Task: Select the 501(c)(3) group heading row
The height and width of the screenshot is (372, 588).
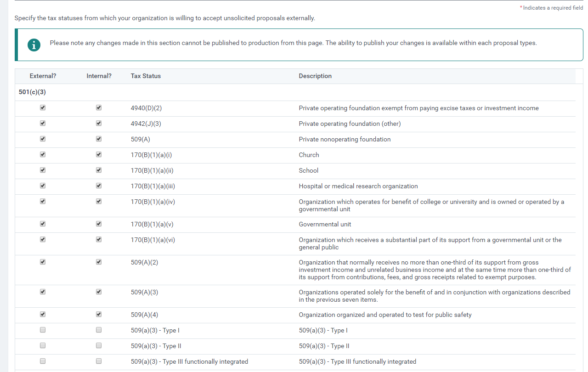Action: (295, 92)
